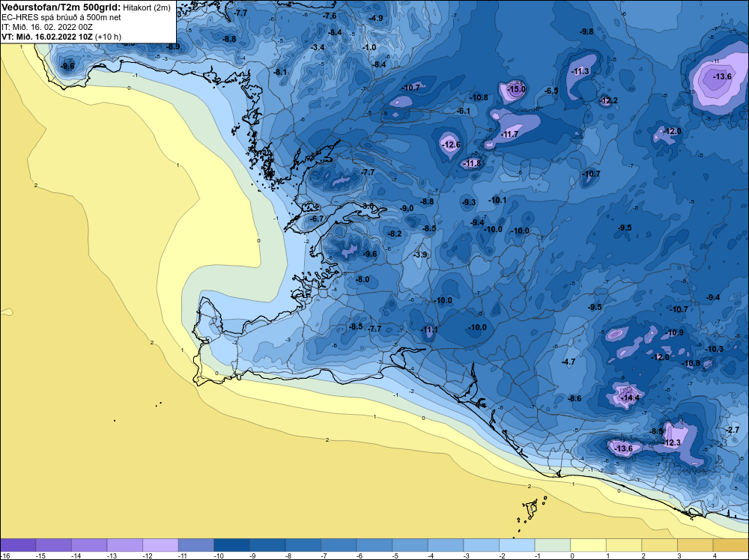This screenshot has height=560, width=749.
Task: Click the -3.9 temperature value
Action: click(420, 255)
